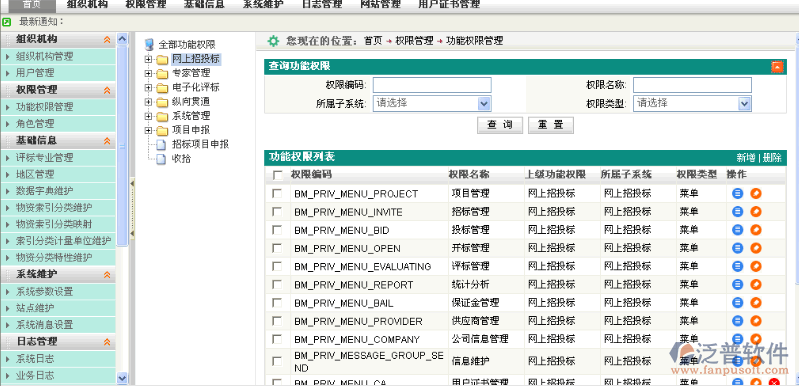Click blue view icon in BM_PRIV_MENU_PROJECT row
Image resolution: width=799 pixels, height=386 pixels.
point(737,194)
